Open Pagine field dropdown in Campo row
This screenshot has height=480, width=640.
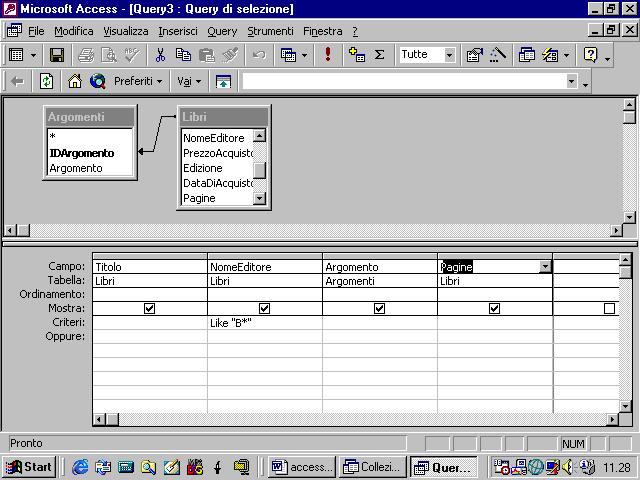tap(545, 267)
